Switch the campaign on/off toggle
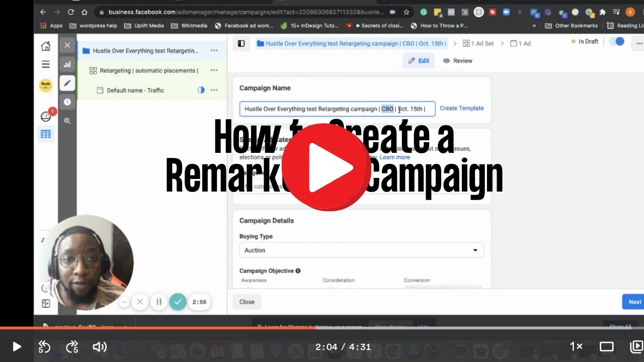644x362 pixels. 616,42
